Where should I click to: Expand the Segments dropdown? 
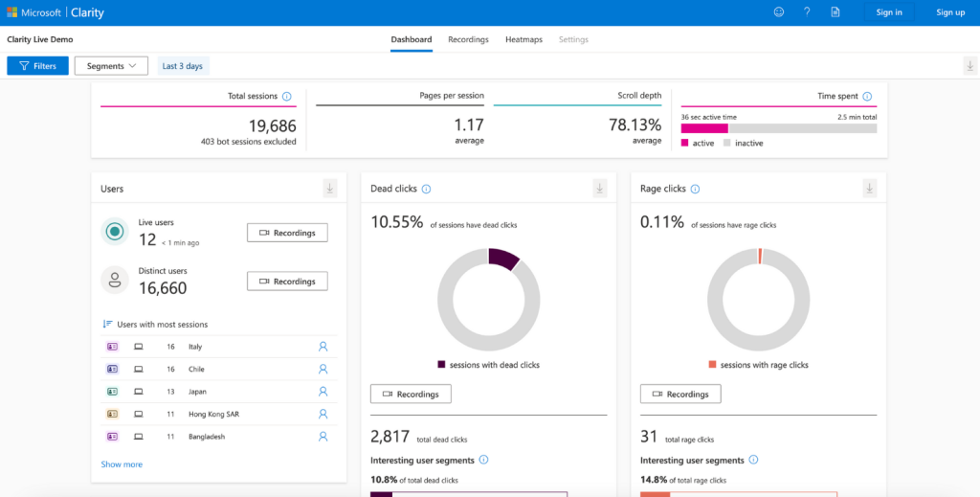(x=111, y=66)
